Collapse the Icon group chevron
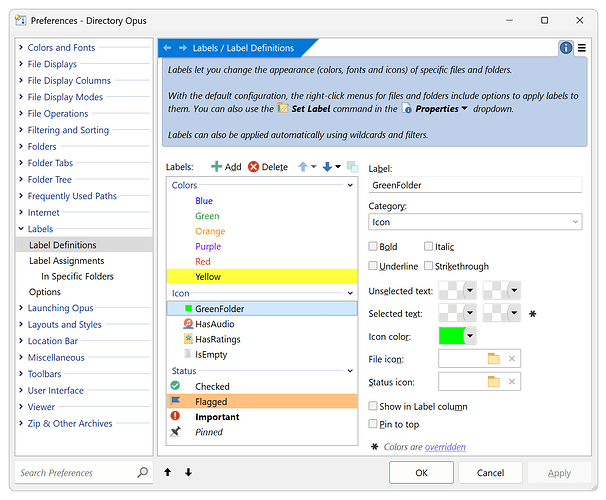This screenshot has height=500, width=606. 350,293
